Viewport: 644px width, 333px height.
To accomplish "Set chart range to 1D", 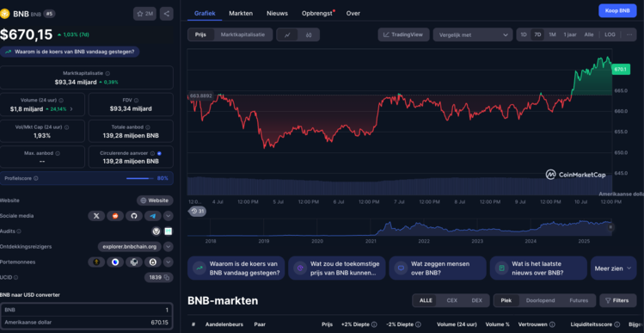I will 524,34.
